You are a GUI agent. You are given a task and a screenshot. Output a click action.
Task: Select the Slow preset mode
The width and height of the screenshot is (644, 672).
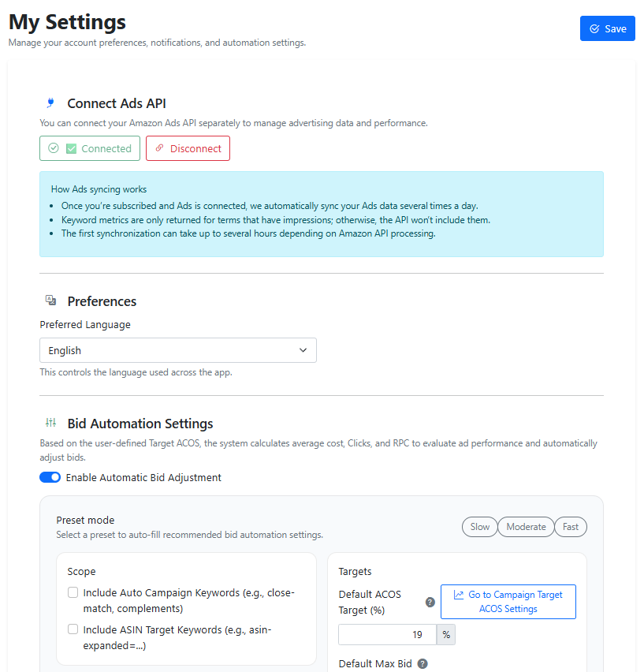click(479, 527)
